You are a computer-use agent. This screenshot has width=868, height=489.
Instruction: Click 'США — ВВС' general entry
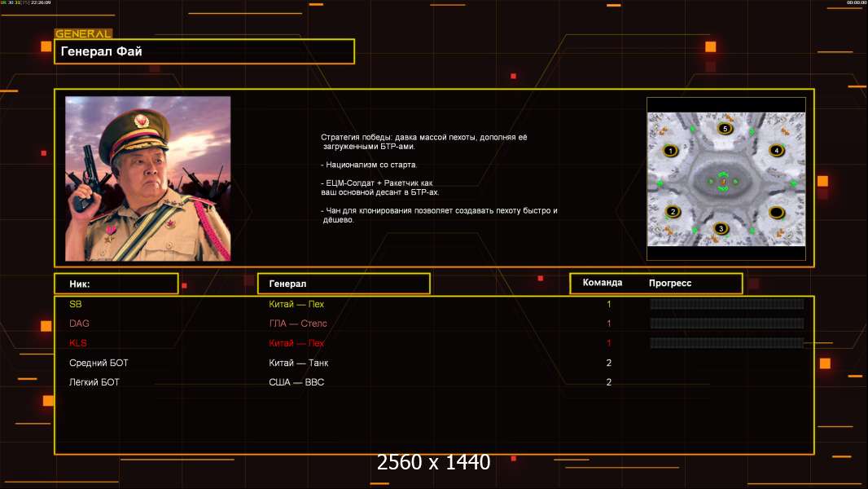(x=296, y=382)
